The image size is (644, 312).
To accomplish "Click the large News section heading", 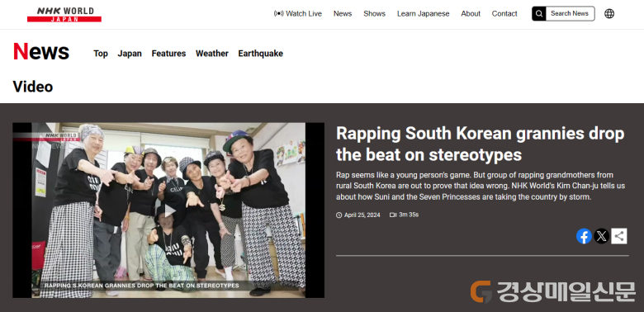I will [x=41, y=52].
